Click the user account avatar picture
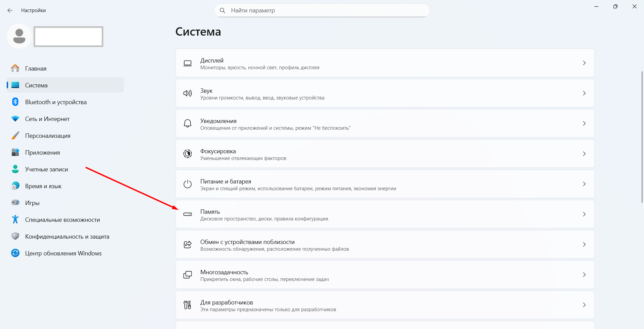This screenshot has width=644, height=329. point(19,36)
